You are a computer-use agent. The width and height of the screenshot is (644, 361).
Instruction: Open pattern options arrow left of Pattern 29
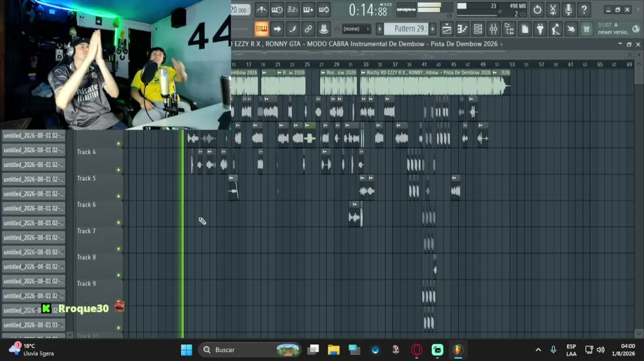pos(380,29)
